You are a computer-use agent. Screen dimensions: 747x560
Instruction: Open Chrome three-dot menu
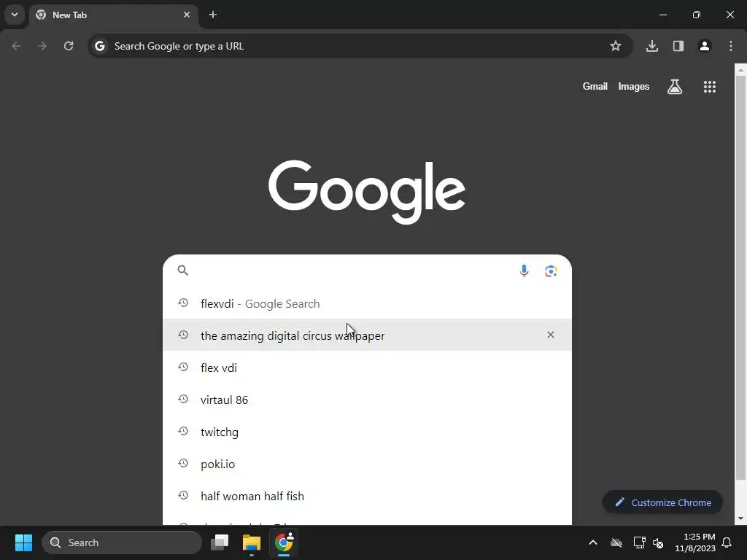pos(731,46)
